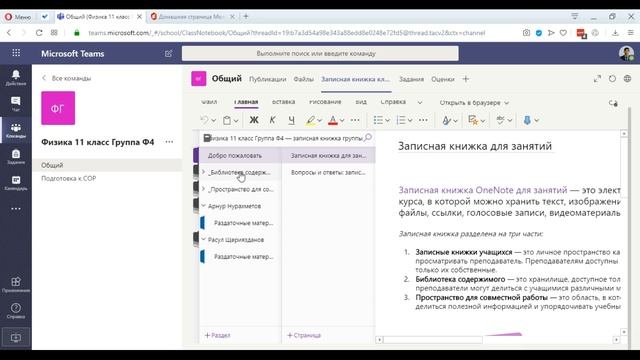
Task: Expand the tab to full screen
Action: (597, 79)
